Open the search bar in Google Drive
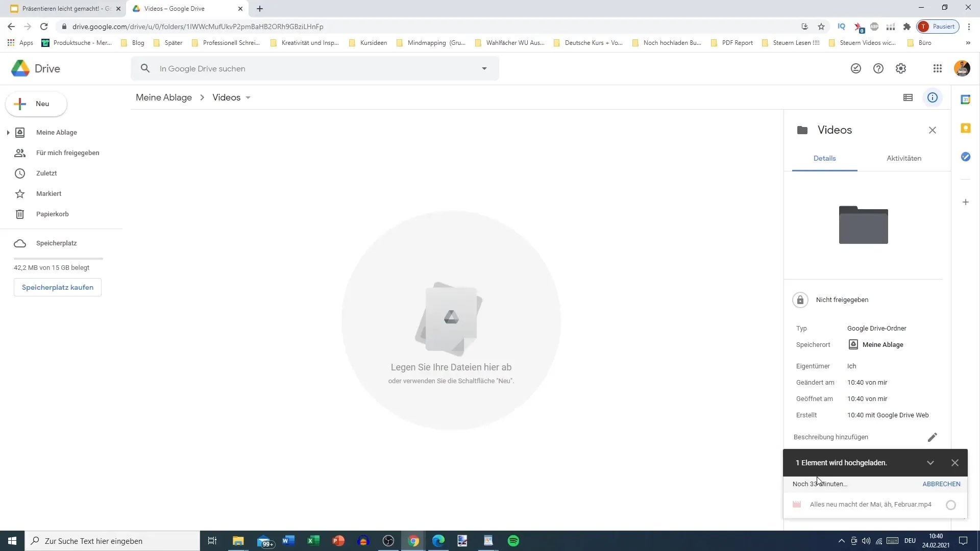This screenshot has width=980, height=551. pos(314,68)
